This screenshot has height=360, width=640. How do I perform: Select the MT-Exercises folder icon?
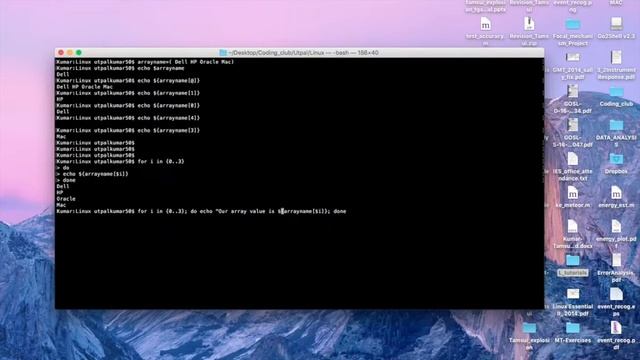coord(573,328)
